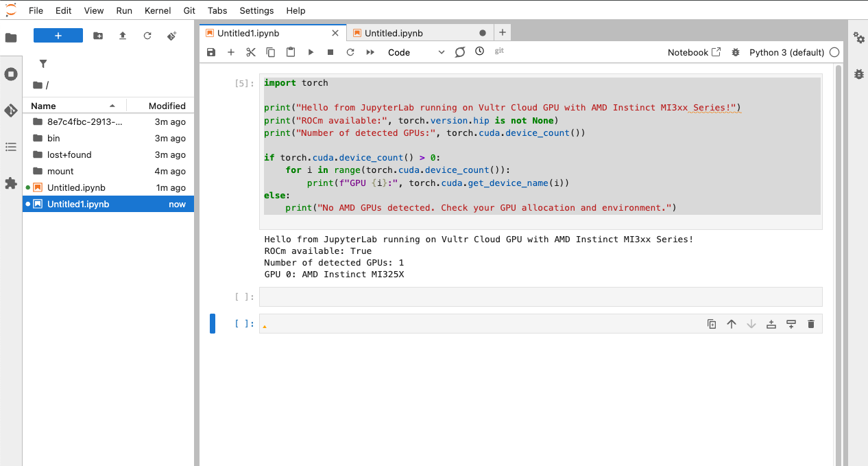Screen dimensions: 868x466
Task: Open the Run menu
Action: click(124, 10)
